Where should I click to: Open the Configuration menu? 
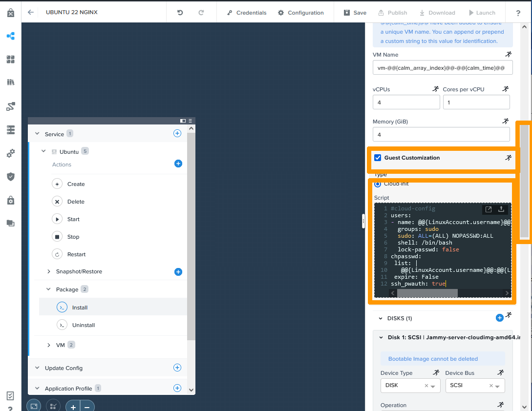300,13
